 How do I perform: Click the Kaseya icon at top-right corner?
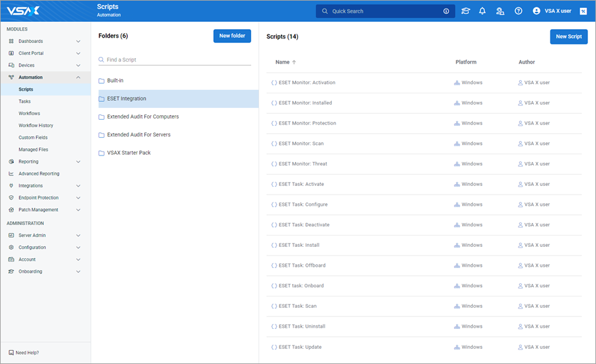pos(583,11)
